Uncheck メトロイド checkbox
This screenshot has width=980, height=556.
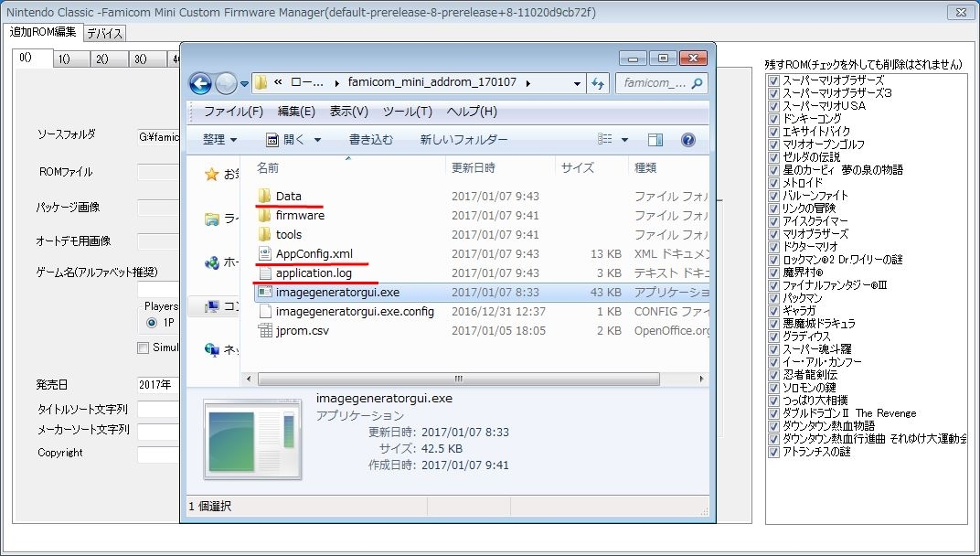pyautogui.click(x=773, y=183)
